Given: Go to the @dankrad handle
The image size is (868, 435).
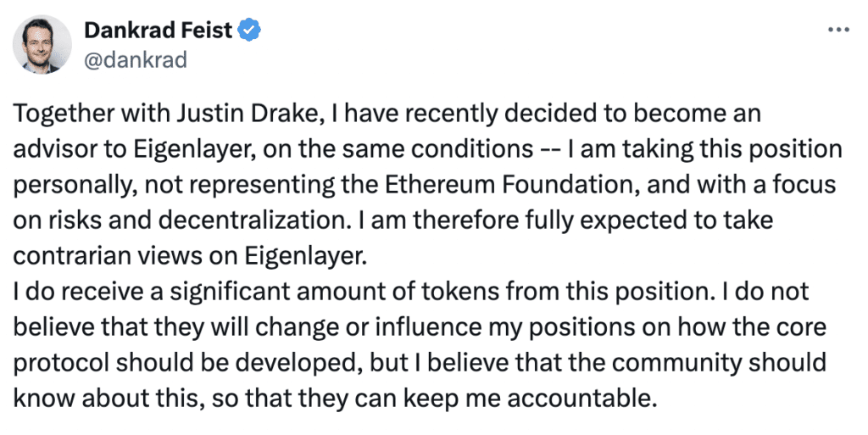Looking at the screenshot, I should (x=136, y=59).
